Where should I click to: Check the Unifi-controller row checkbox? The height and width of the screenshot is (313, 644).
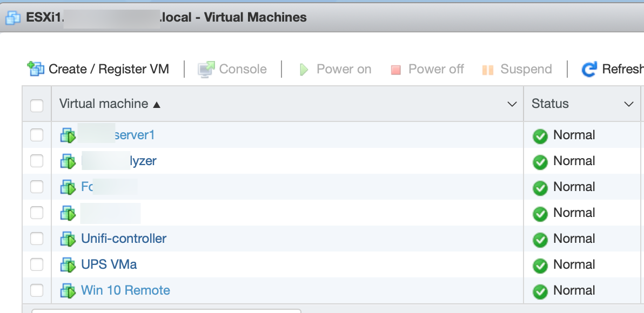(37, 239)
